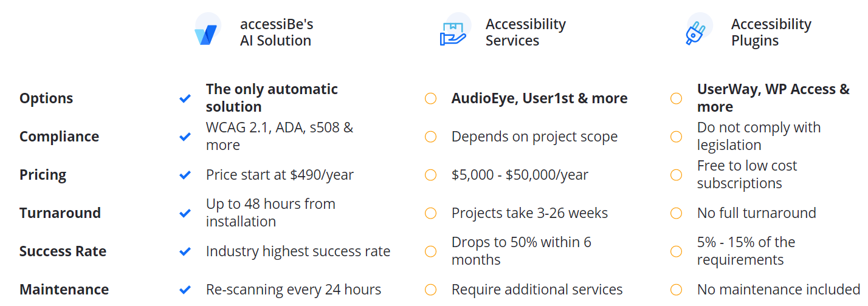Screen dimensions: 868x306
Task: Select circle next to 'Projects take 3-26 weeks'
Action: [430, 213]
